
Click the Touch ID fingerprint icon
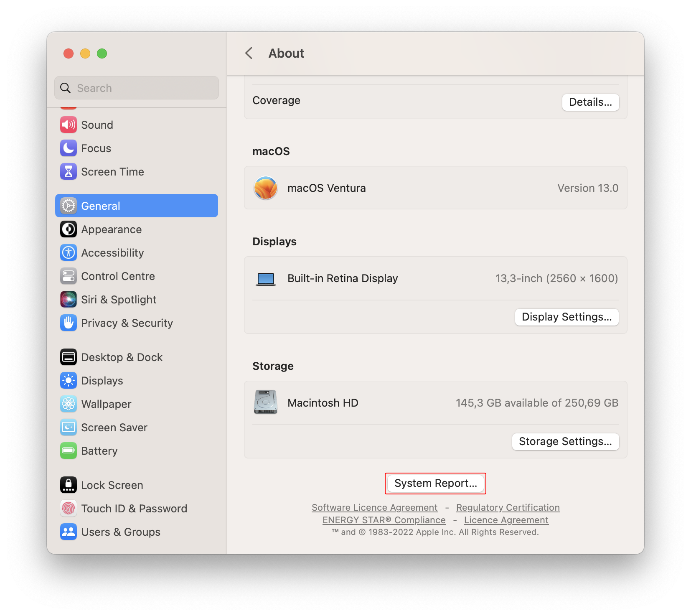tap(68, 508)
